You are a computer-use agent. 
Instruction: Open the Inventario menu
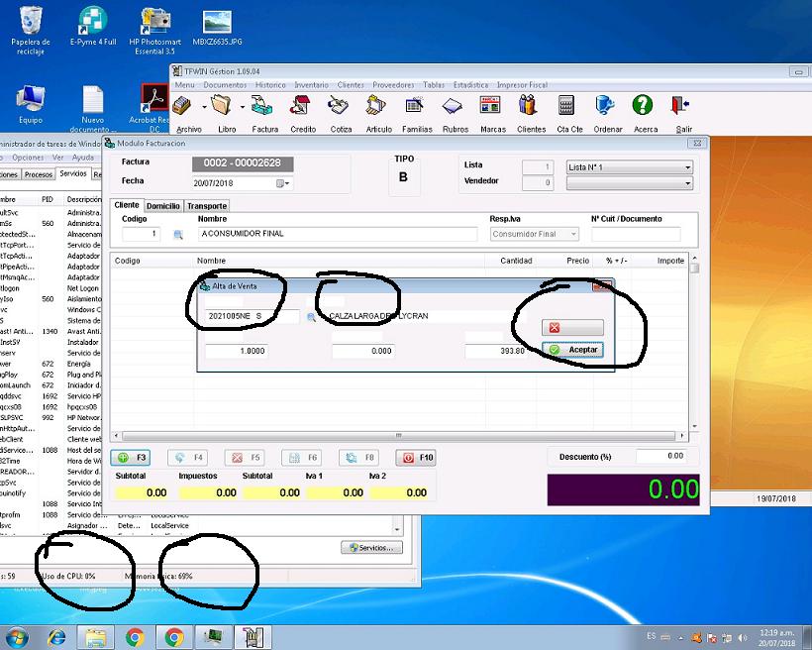coord(311,85)
